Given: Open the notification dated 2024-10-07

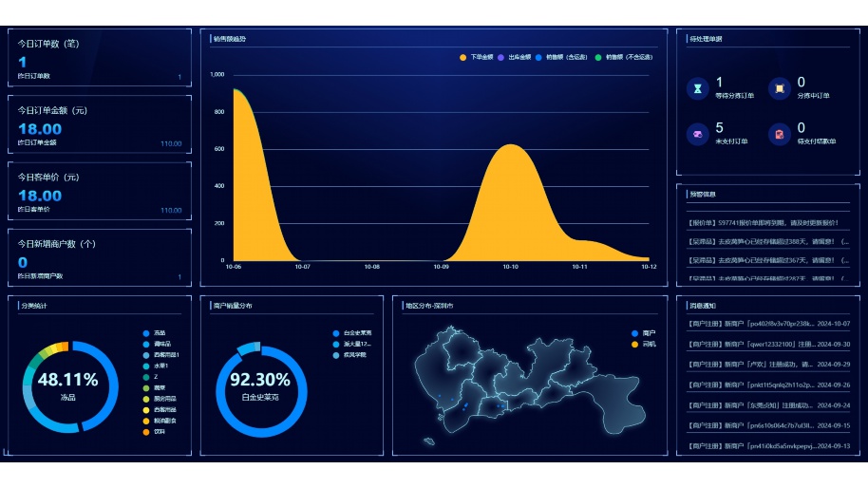Looking at the screenshot, I should pyautogui.click(x=767, y=323).
